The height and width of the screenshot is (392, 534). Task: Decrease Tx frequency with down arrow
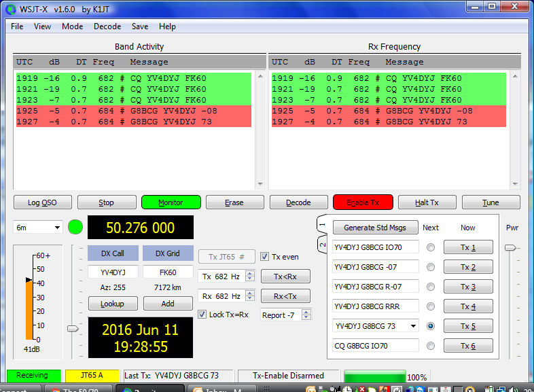point(250,279)
